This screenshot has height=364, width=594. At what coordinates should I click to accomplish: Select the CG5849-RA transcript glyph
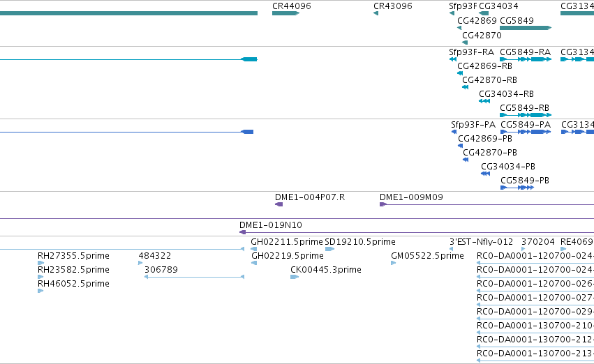click(526, 59)
